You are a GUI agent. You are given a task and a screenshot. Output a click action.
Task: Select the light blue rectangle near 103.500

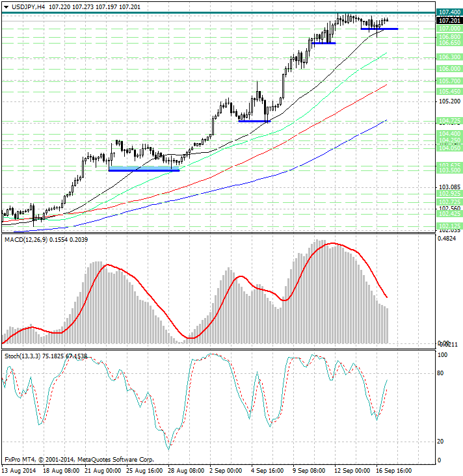[144, 168]
